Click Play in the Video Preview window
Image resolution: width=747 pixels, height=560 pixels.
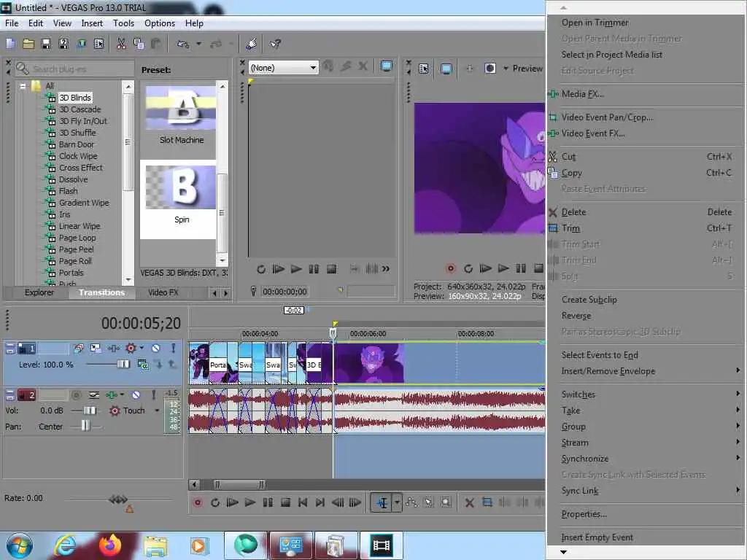click(503, 268)
